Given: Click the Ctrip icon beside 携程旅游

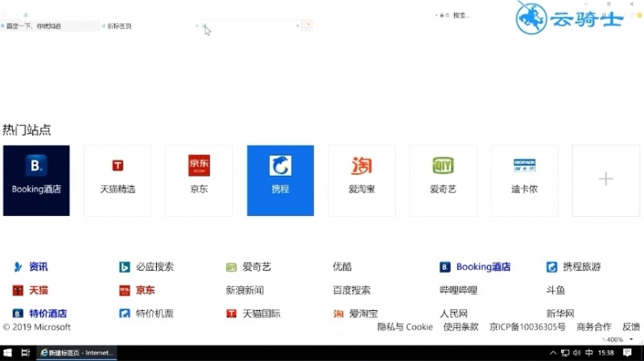Looking at the screenshot, I should click(x=551, y=267).
